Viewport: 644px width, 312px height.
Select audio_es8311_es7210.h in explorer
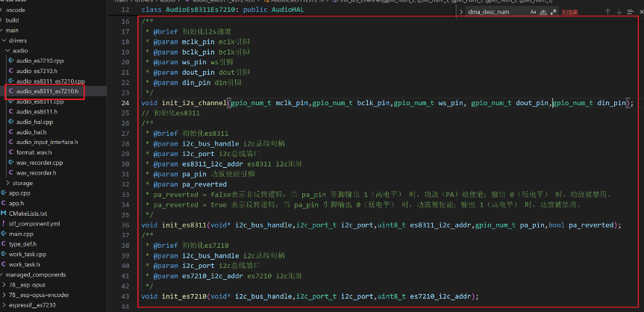(x=47, y=91)
